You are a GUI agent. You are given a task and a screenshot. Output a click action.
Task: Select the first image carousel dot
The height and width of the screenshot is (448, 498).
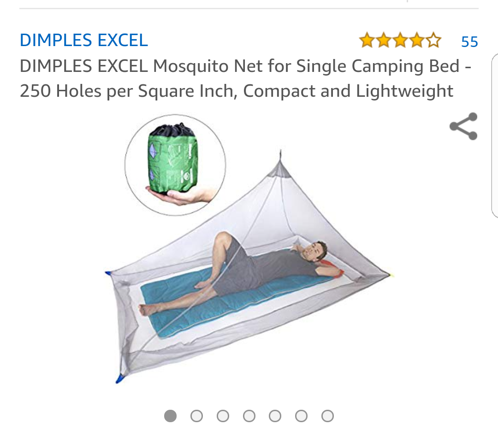point(170,416)
